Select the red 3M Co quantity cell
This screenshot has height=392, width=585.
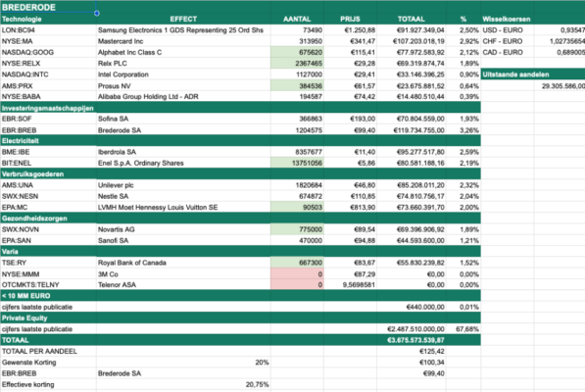[x=297, y=273]
